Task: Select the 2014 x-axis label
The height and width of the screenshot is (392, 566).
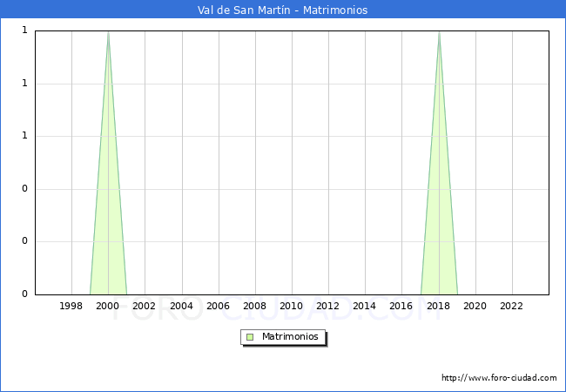Action: click(364, 306)
